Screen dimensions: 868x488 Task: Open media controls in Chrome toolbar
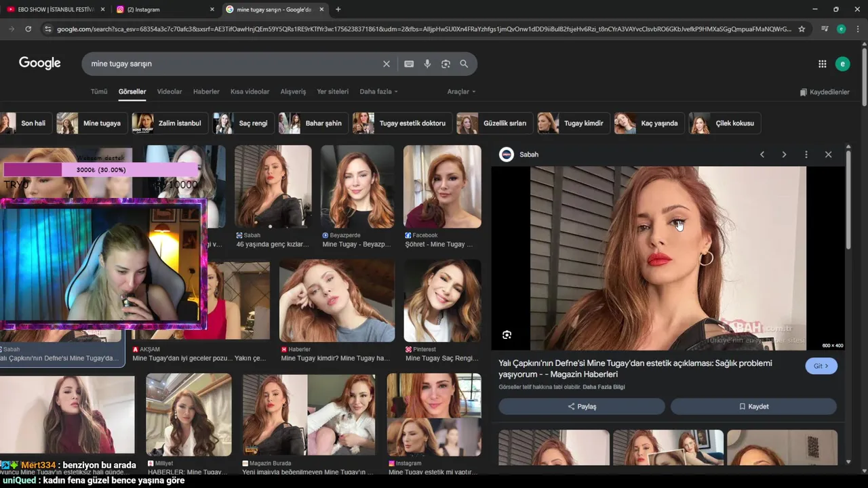coord(825,29)
